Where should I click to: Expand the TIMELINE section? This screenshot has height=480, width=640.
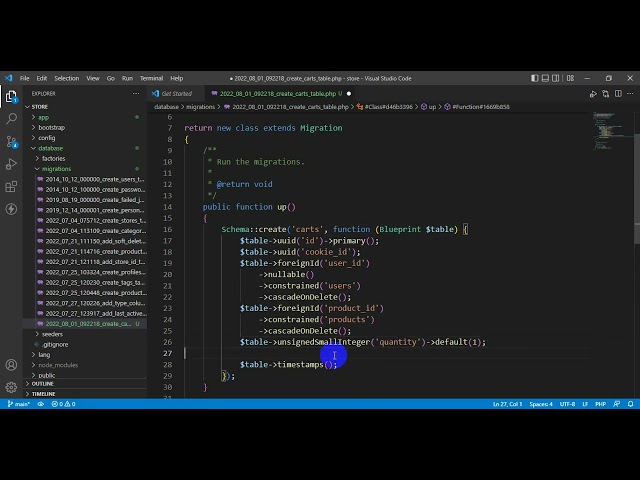tap(43, 394)
